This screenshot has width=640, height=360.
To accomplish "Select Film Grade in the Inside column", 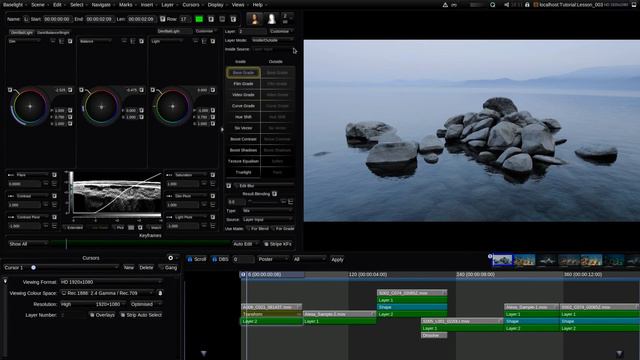I will tap(243, 84).
